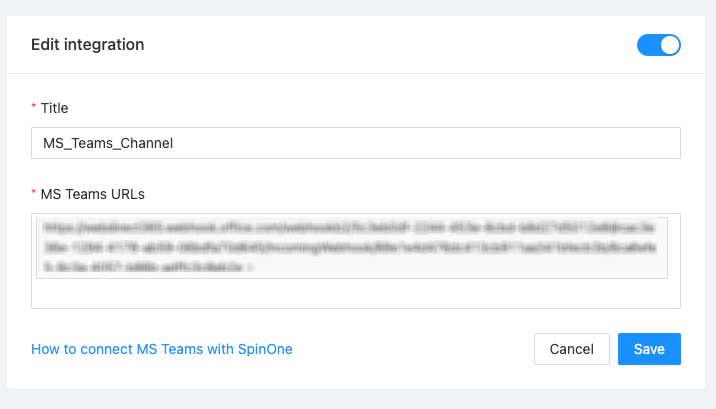Screen dimensions: 716x409
Task: Click the Edit integration heading
Action: pyautogui.click(x=88, y=44)
